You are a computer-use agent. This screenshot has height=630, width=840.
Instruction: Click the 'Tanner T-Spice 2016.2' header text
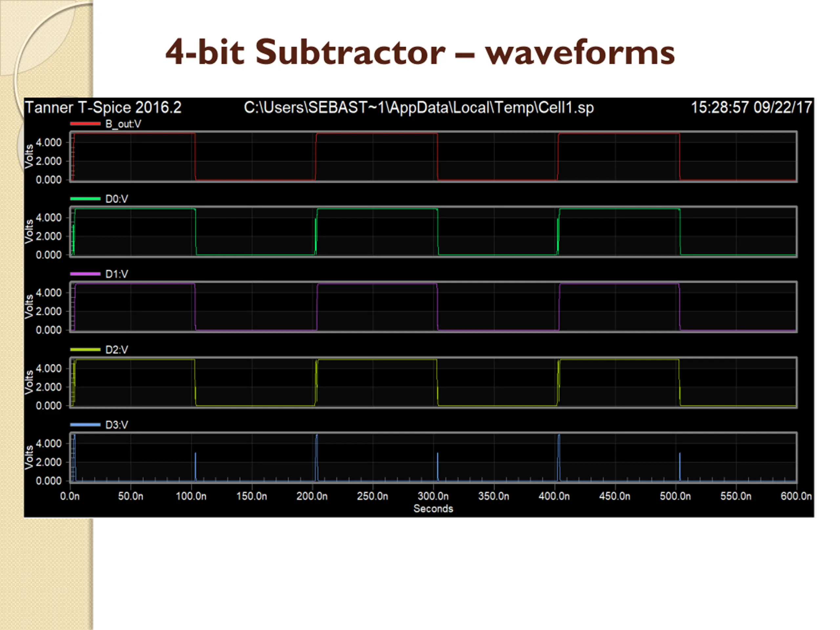(x=103, y=108)
